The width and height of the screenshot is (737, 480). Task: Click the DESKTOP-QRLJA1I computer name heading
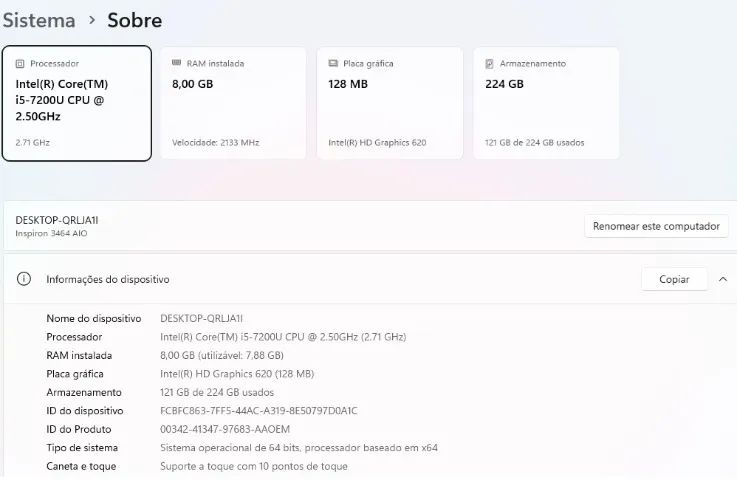click(x=57, y=220)
